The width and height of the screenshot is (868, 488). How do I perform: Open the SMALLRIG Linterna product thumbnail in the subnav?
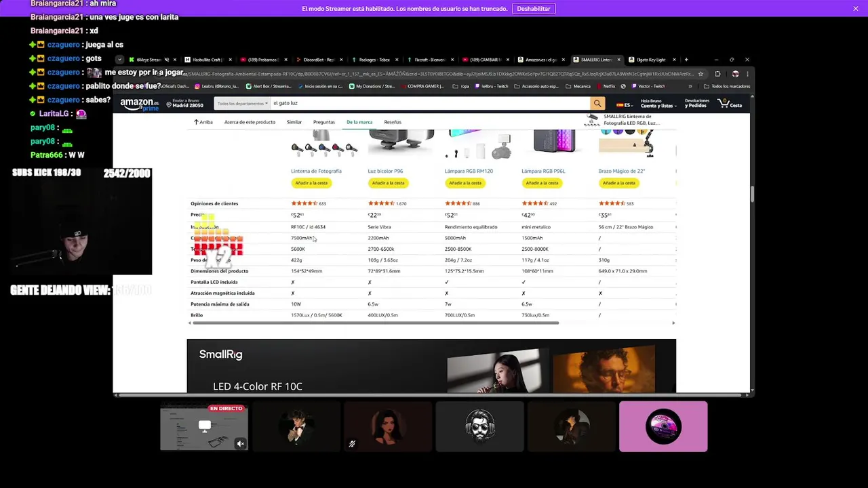tap(592, 119)
